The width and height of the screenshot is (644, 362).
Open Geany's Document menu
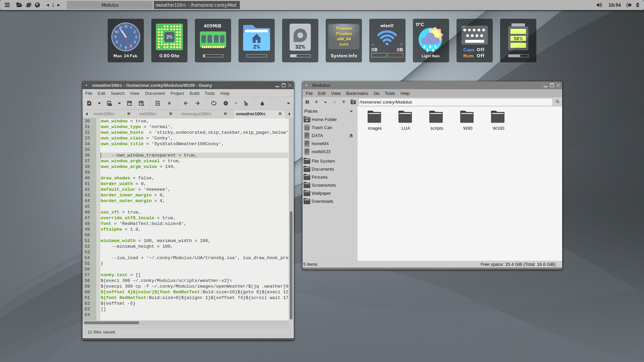click(x=155, y=94)
